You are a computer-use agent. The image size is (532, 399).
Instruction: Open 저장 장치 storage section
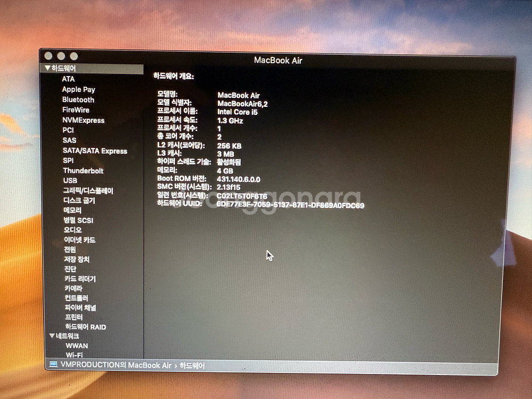click(x=77, y=259)
